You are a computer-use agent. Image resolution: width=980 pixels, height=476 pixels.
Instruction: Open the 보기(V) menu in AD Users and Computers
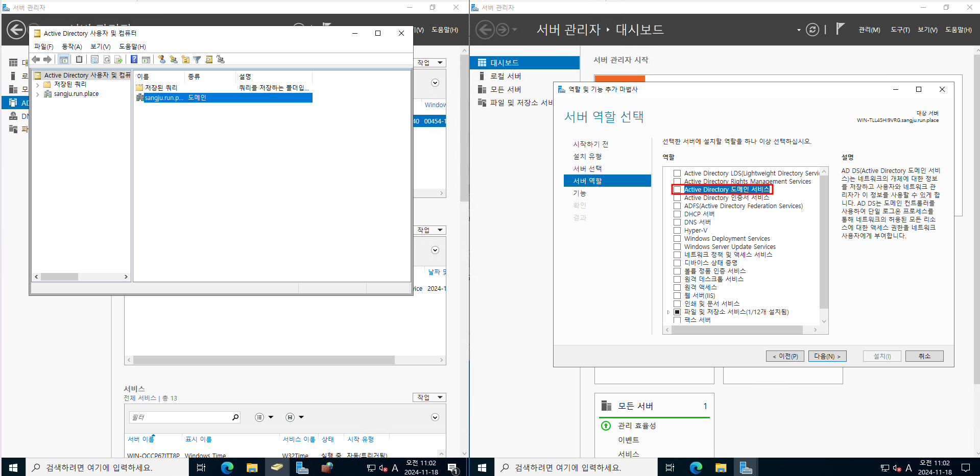[x=101, y=46]
